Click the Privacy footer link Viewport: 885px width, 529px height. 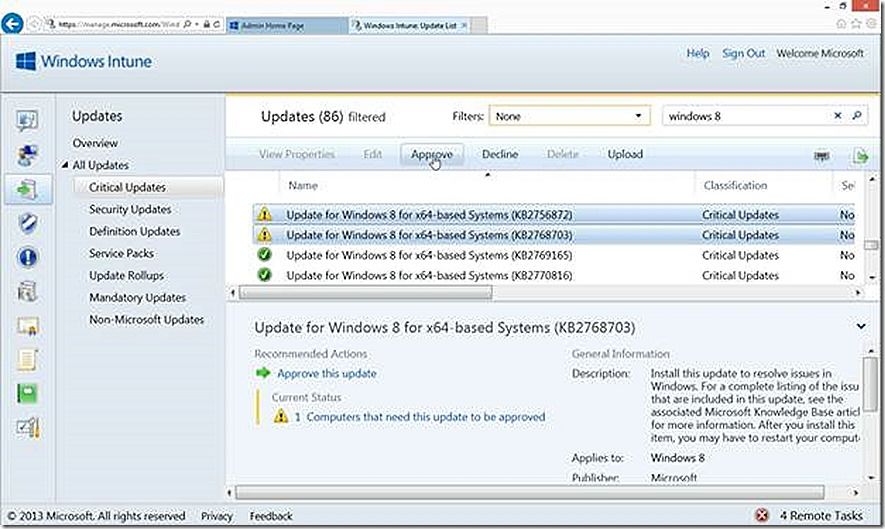point(217,516)
